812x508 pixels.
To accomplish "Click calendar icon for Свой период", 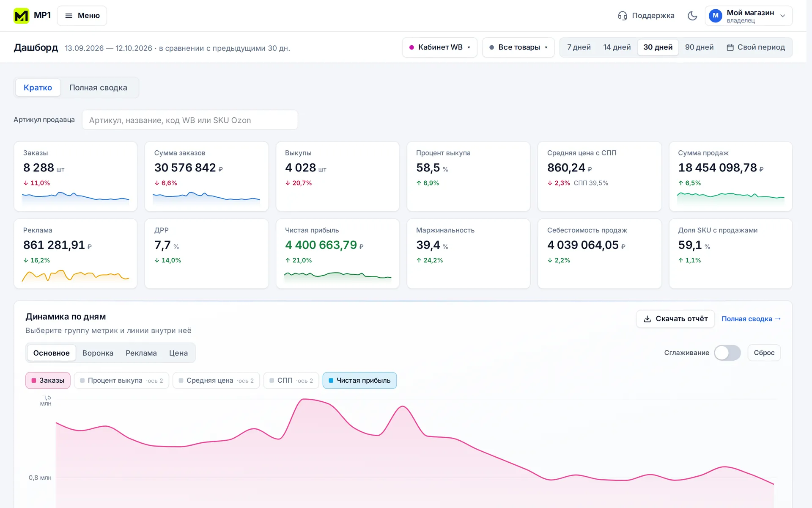I will coord(730,47).
